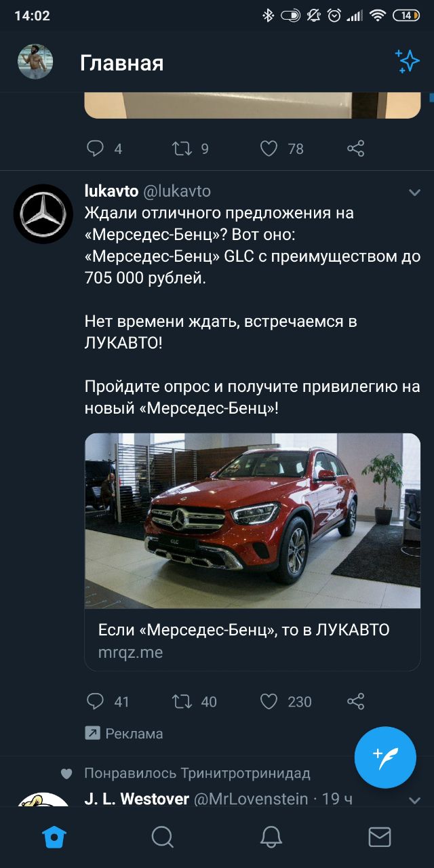The image size is (434, 868).
Task: Open the mrqz.me link card
Action: pyautogui.click(x=252, y=640)
